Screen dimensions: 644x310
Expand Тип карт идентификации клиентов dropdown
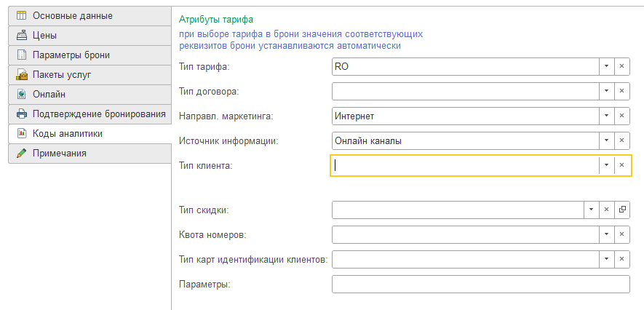[606, 259]
